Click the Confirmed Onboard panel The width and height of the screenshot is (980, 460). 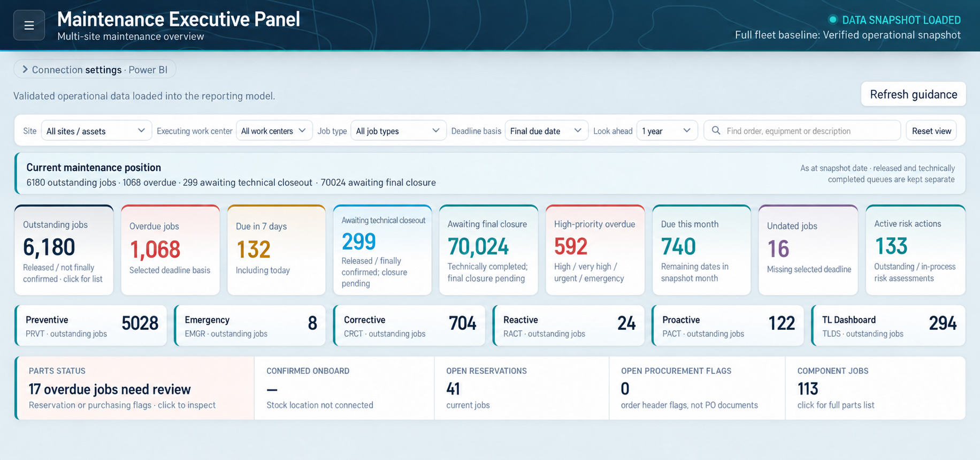tap(344, 388)
